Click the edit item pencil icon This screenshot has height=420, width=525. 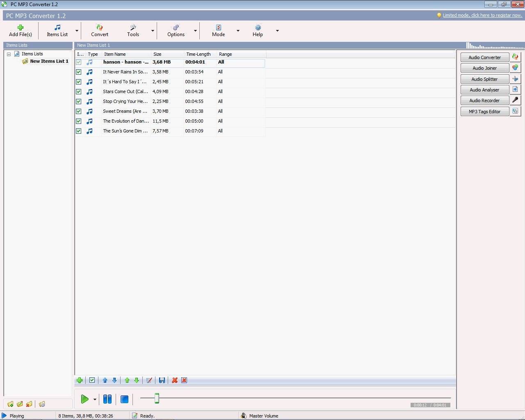pos(149,380)
